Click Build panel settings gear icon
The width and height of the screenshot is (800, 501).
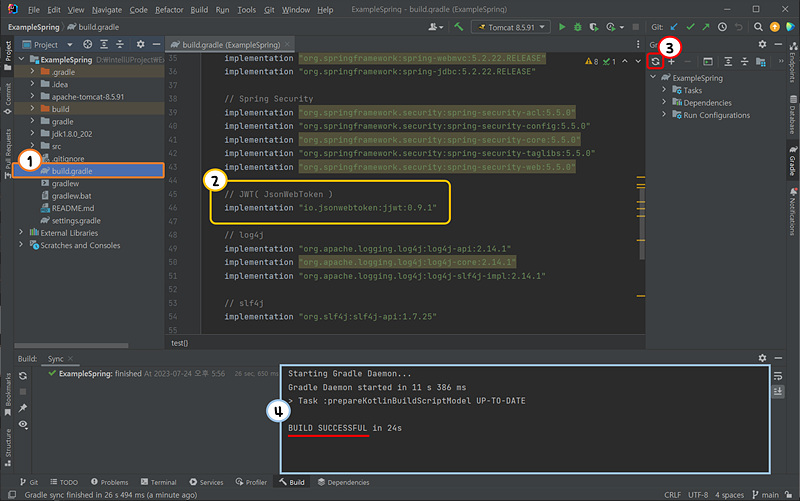coord(762,358)
